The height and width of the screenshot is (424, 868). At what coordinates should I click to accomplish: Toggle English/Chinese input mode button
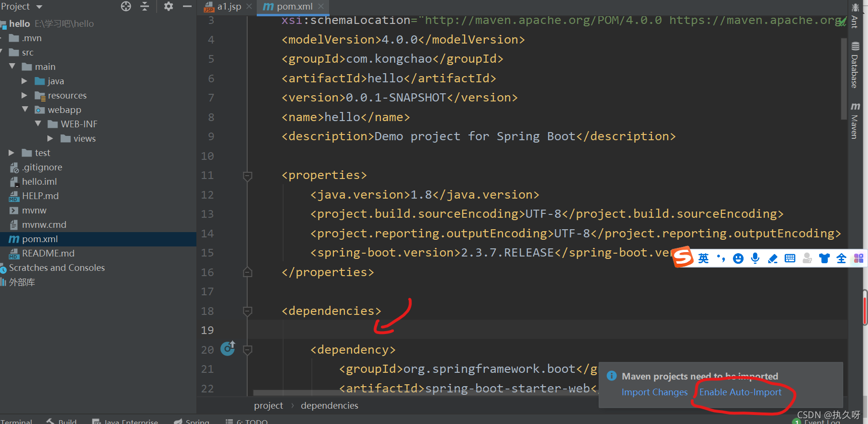click(x=703, y=258)
